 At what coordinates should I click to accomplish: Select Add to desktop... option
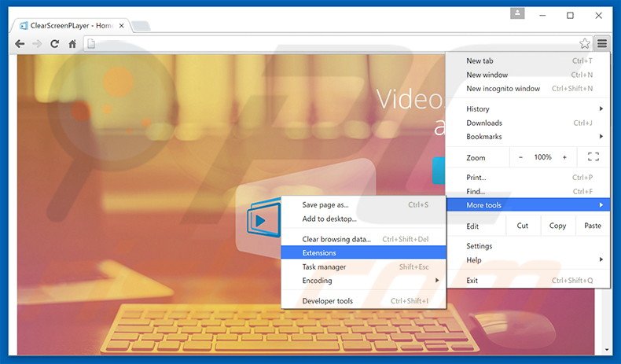tap(363, 219)
